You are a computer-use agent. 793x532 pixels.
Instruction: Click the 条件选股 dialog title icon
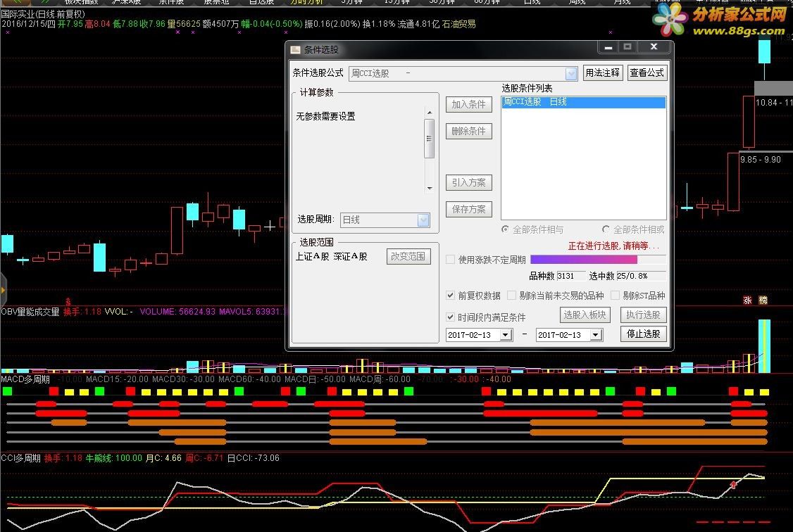(295, 49)
